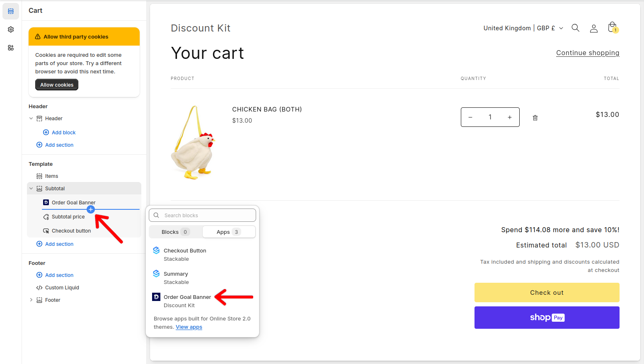
Task: Select the Subtotal price block
Action: coord(68,216)
